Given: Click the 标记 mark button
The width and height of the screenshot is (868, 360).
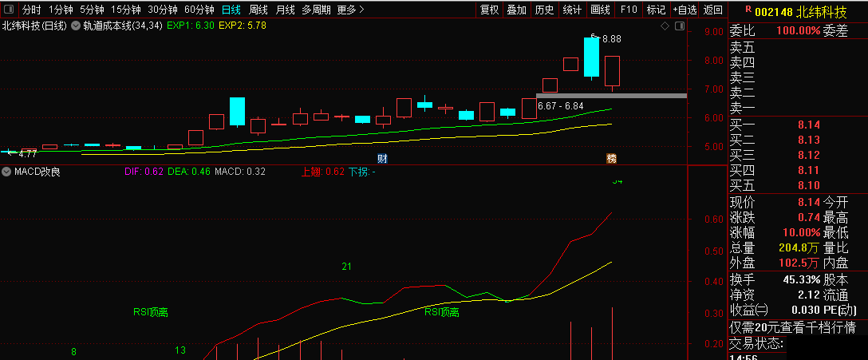Looking at the screenshot, I should pos(656,10).
